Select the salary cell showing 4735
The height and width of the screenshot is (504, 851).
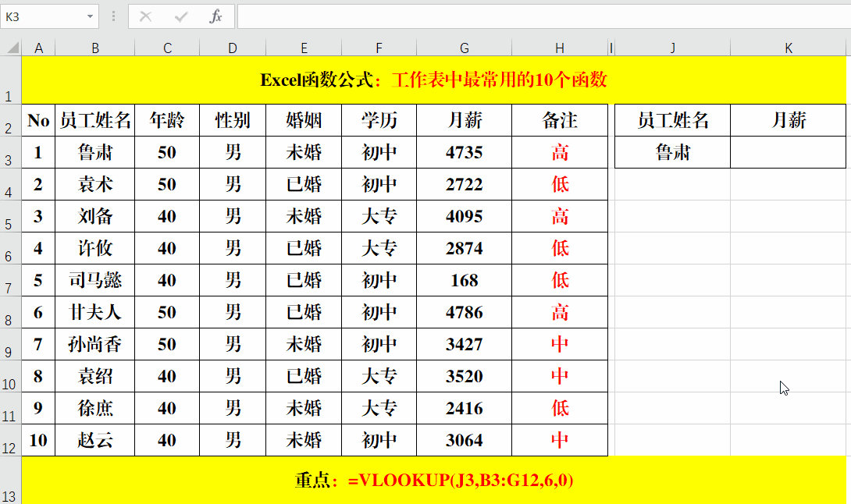pyautogui.click(x=464, y=152)
